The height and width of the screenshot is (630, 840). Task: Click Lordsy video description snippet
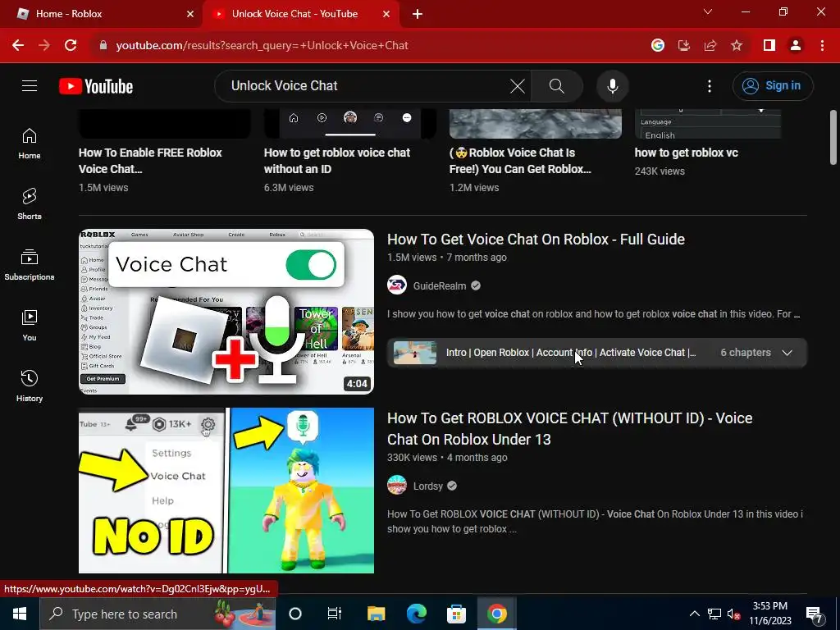pos(596,521)
